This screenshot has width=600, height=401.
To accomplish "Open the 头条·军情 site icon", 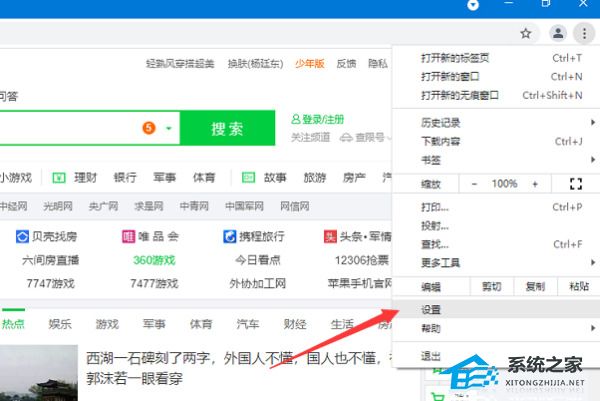I will click(330, 236).
